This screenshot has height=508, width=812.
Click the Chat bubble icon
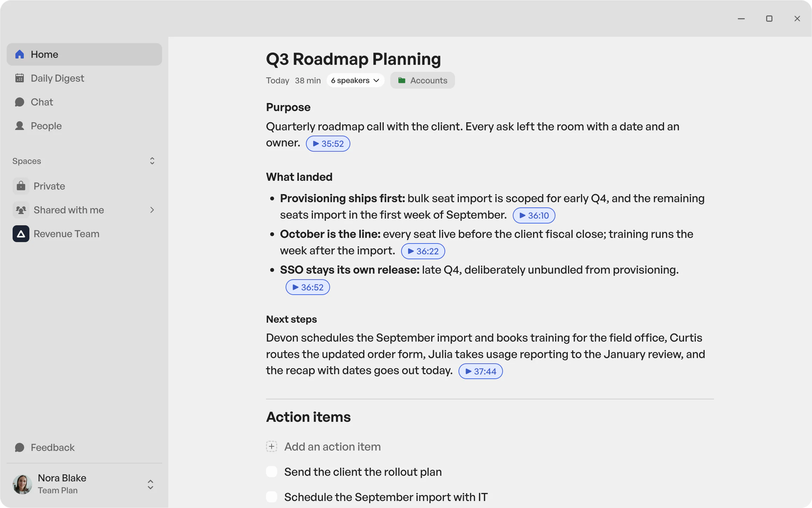click(20, 102)
